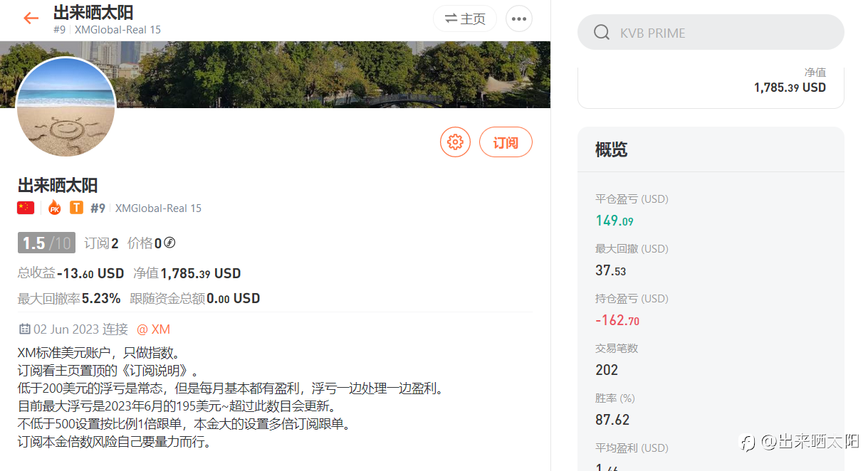Open the @ XM broker link
This screenshot has height=471, width=868.
pos(153,329)
